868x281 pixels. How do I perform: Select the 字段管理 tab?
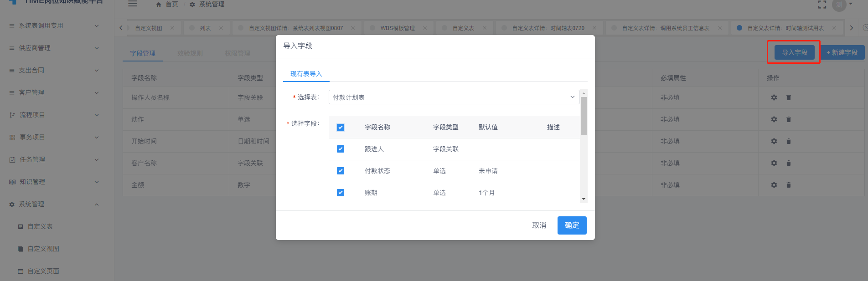[x=143, y=53]
